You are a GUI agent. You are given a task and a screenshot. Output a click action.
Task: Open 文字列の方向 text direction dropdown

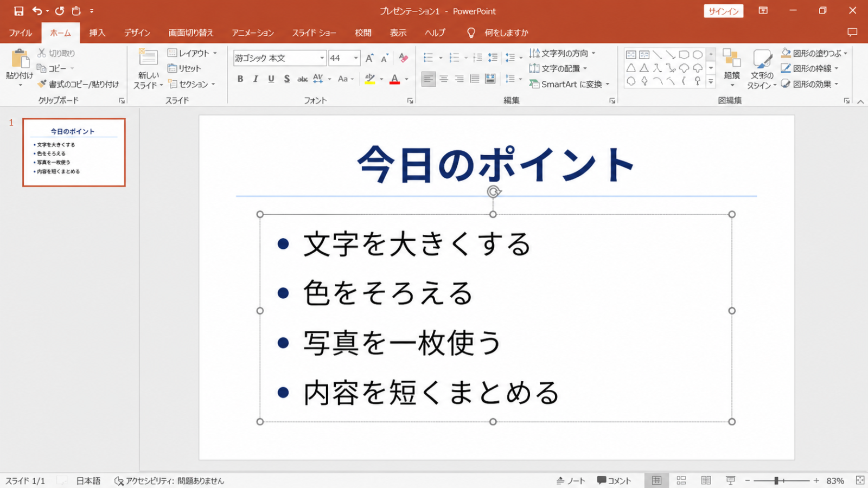coord(563,53)
